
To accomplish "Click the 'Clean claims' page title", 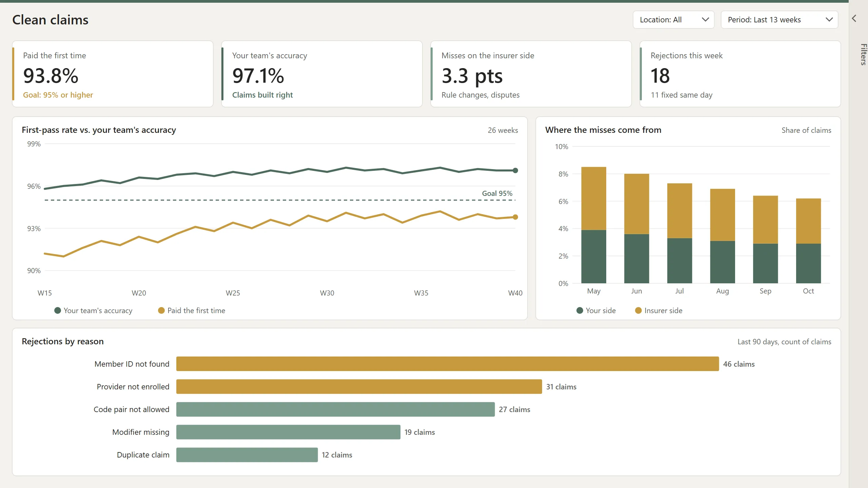I will coord(51,20).
